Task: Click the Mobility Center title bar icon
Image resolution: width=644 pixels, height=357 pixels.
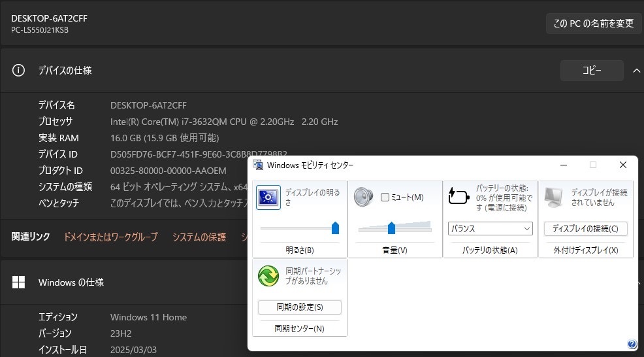Action: click(x=258, y=165)
